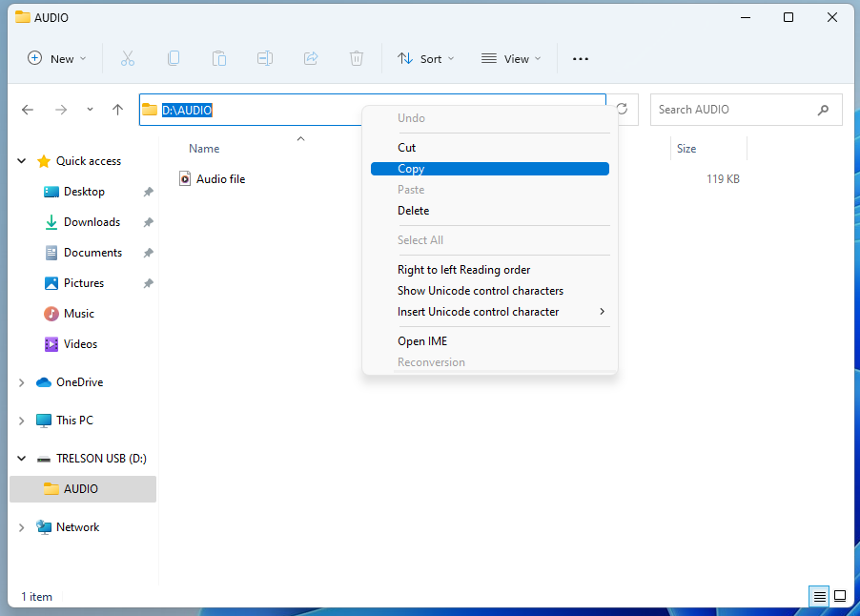860x616 pixels.
Task: Sort by the Size column header
Action: (686, 149)
